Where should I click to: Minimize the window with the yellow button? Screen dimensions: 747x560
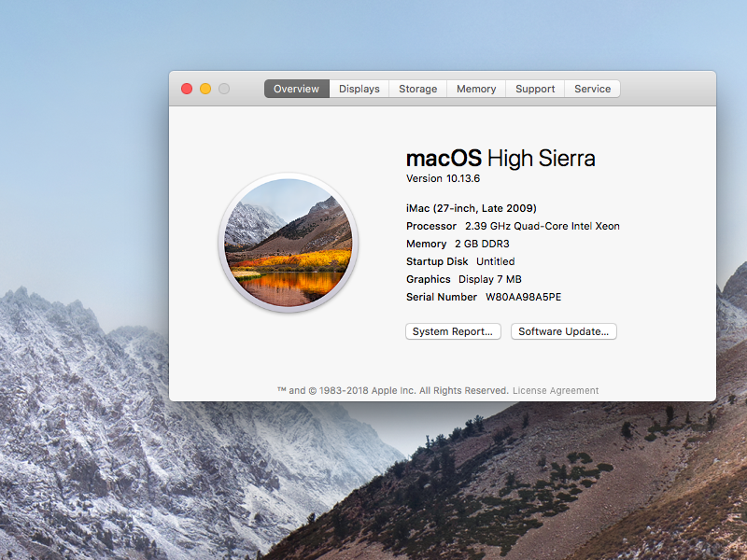205,89
